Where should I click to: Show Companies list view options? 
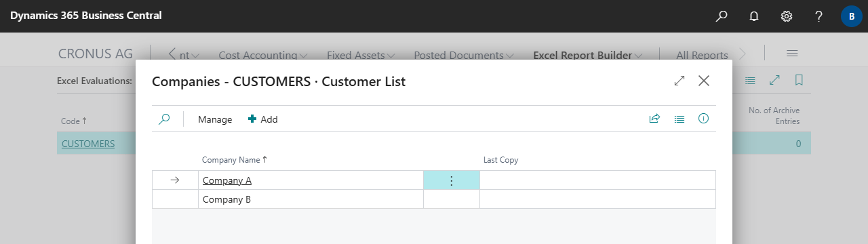[679, 119]
